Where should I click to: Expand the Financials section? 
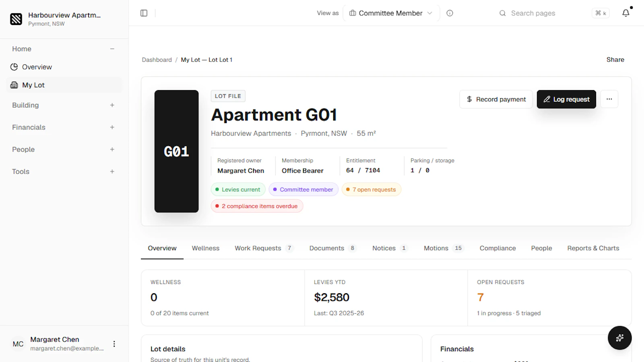(x=112, y=127)
